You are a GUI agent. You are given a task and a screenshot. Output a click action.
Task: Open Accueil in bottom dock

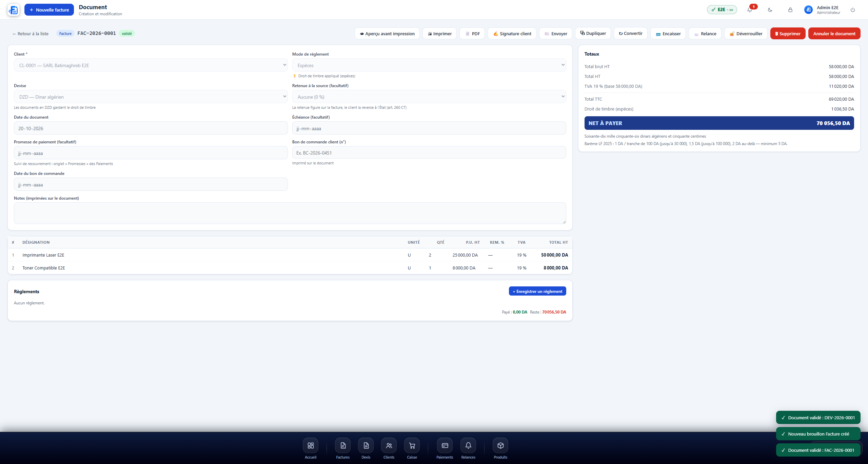pyautogui.click(x=310, y=448)
